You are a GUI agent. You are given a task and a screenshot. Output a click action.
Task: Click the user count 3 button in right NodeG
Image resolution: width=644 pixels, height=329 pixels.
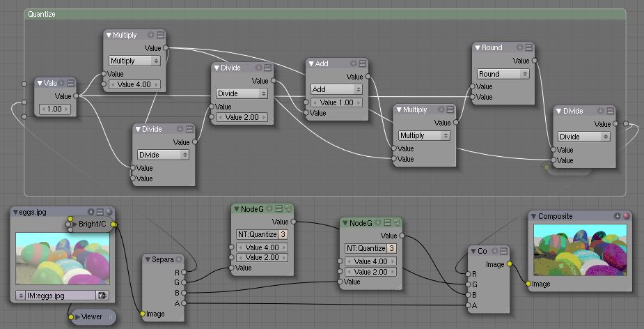[391, 248]
